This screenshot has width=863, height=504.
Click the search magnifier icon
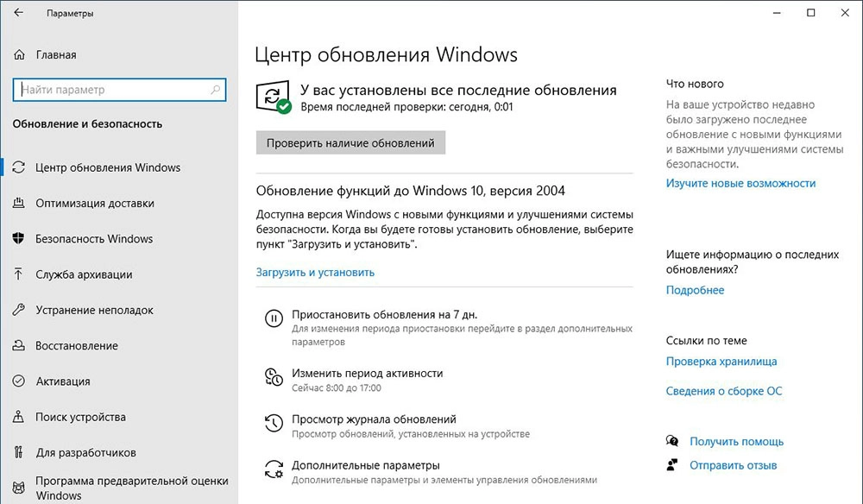215,90
